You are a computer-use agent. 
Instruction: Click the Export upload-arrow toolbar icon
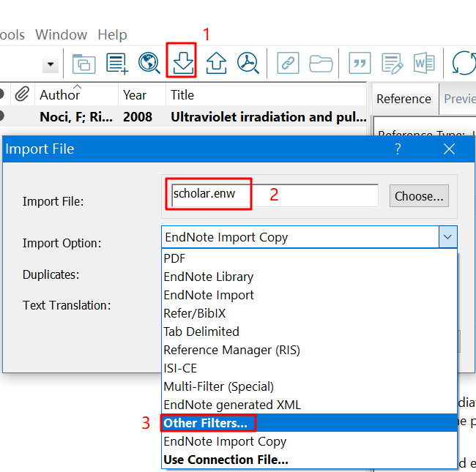tap(216, 63)
